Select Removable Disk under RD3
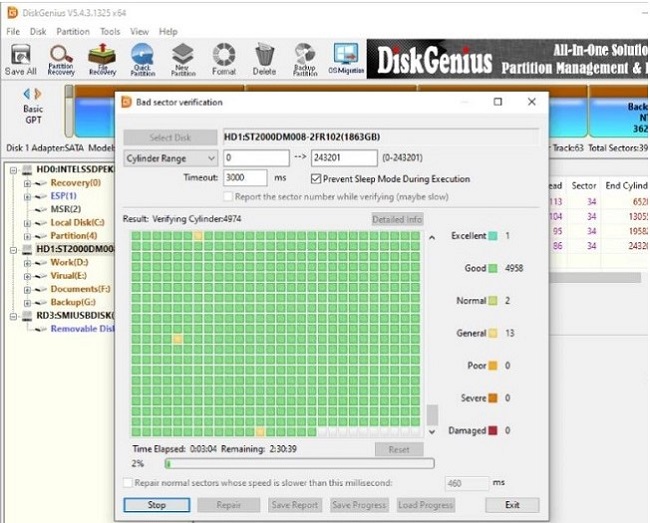 pos(82,329)
